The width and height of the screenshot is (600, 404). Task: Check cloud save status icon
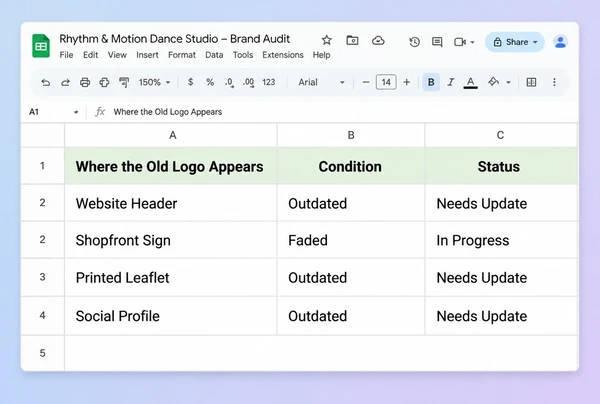pos(378,40)
